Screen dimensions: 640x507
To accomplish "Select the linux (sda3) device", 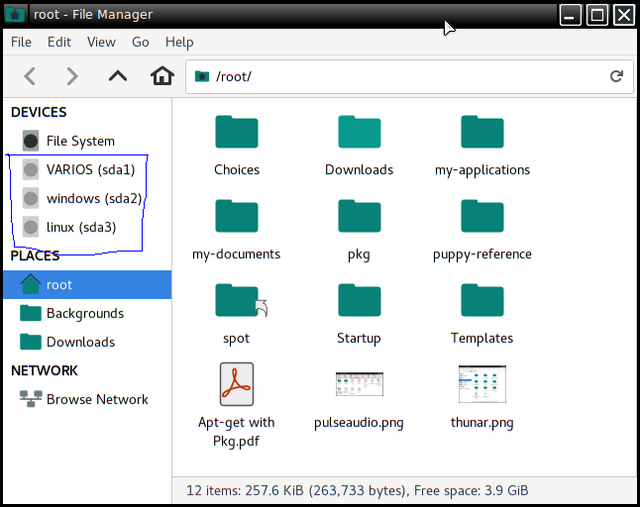I will [87, 227].
